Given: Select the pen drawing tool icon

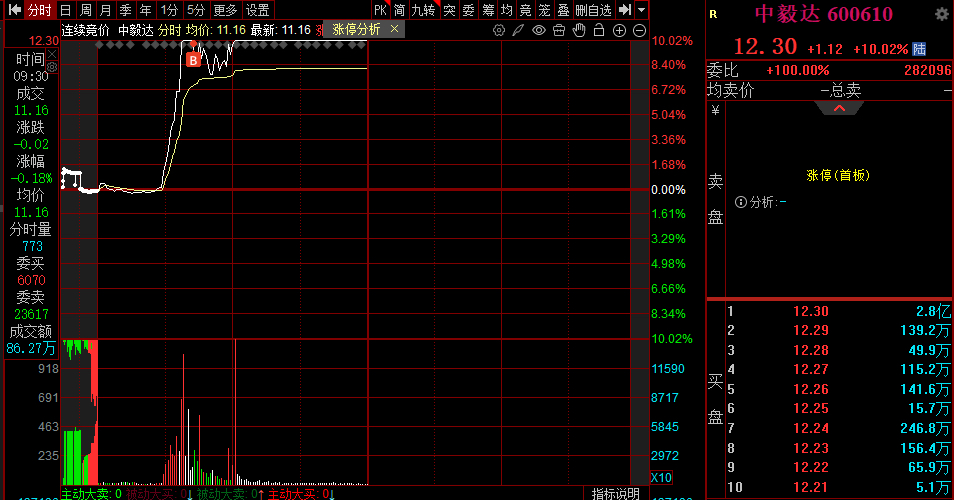Looking at the screenshot, I should [x=518, y=30].
